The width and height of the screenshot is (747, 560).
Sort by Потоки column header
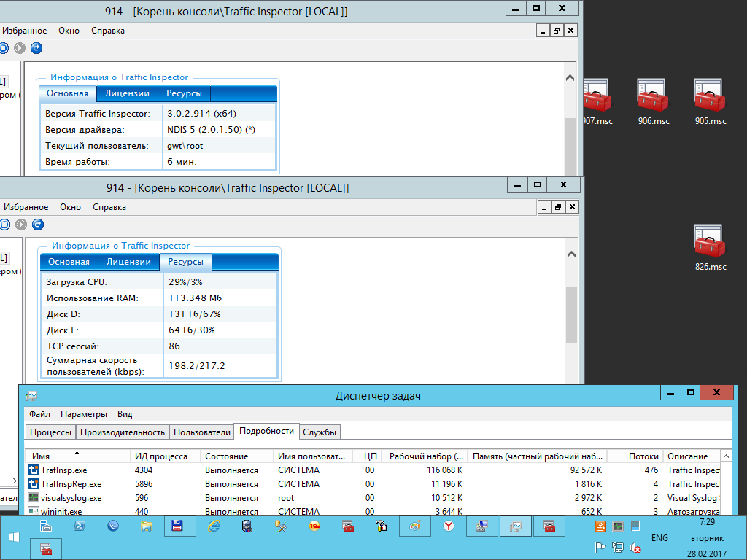point(635,456)
